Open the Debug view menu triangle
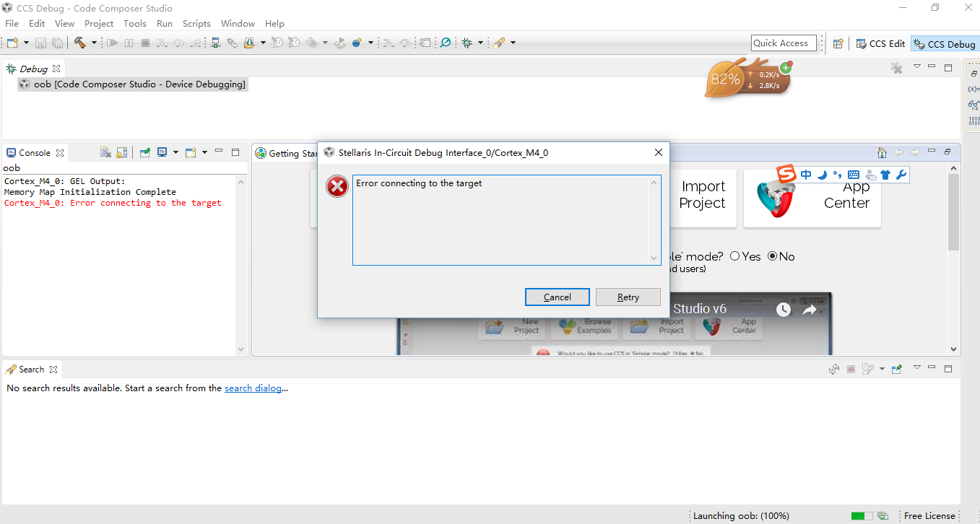 (917, 66)
